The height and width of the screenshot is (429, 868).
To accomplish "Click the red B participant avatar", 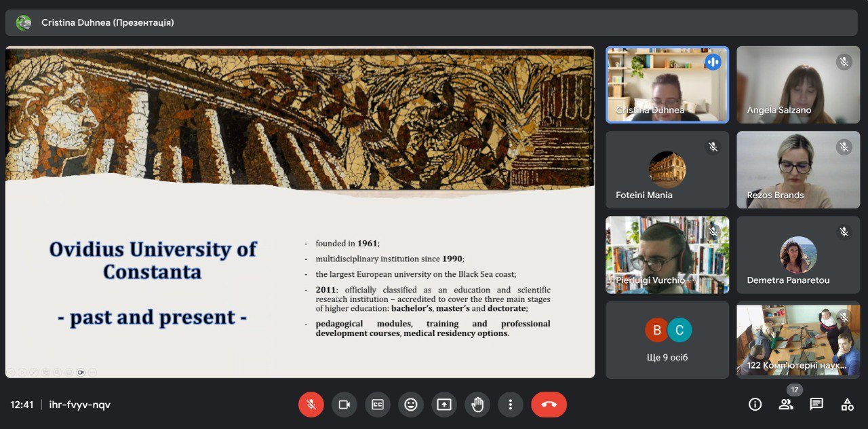I will [656, 329].
